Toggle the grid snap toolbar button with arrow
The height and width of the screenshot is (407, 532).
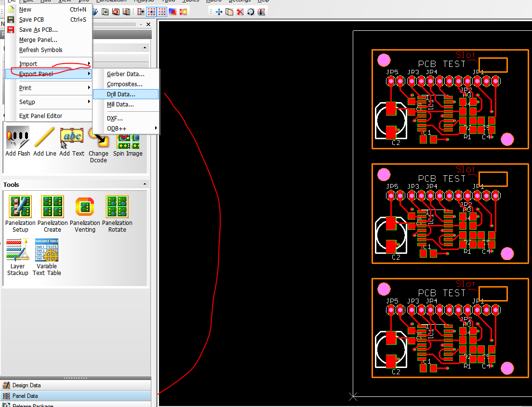pyautogui.click(x=151, y=12)
